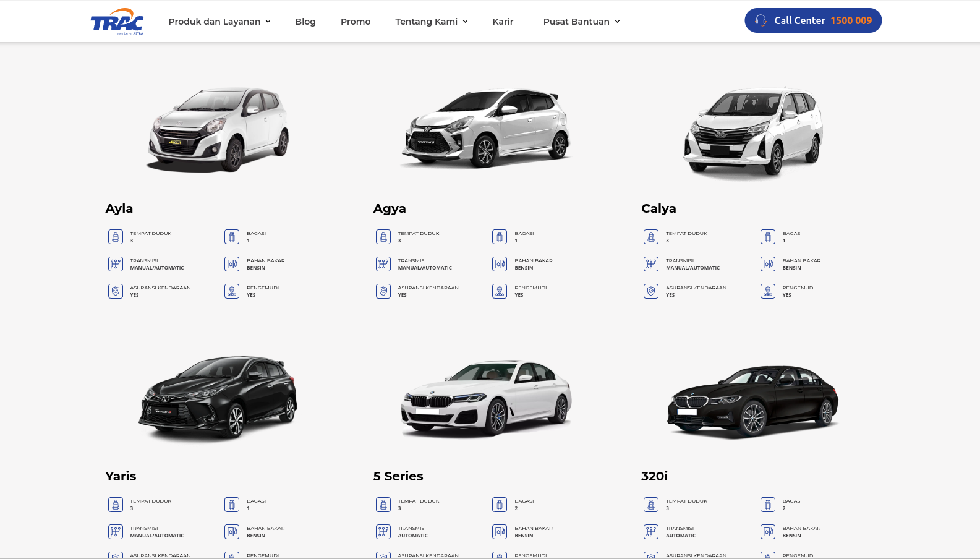Click Agya's Bagasi luggage icon

click(500, 237)
